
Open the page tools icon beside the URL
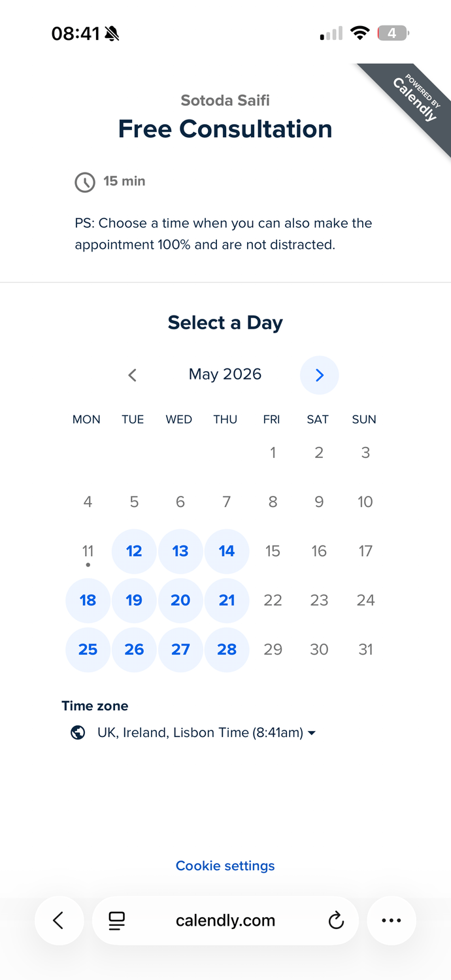click(117, 921)
